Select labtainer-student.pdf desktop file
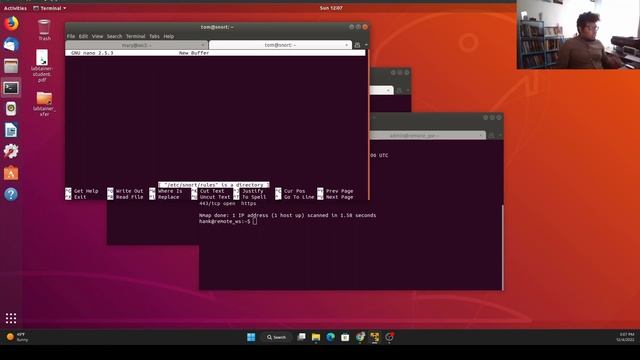 [42, 66]
